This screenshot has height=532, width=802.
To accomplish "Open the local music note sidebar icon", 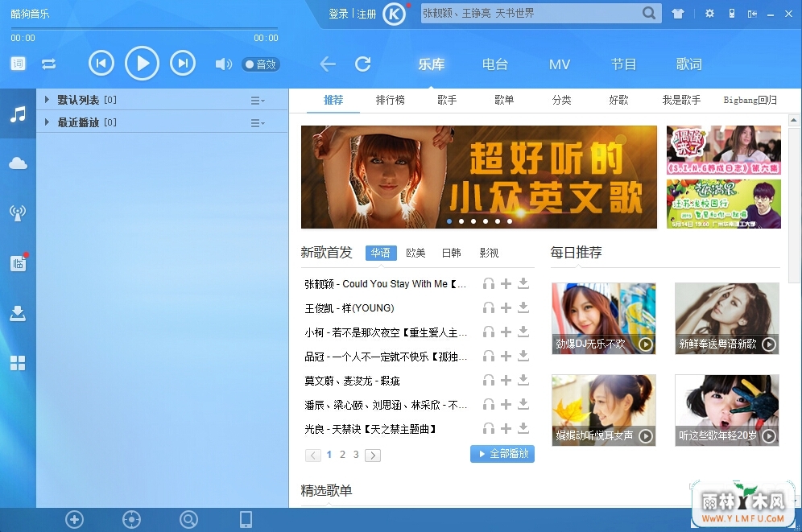I will [18, 114].
